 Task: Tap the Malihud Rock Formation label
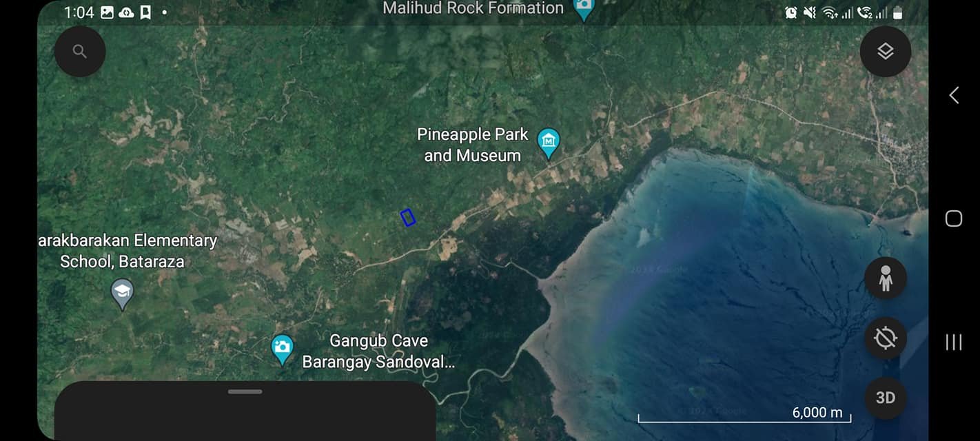(473, 9)
